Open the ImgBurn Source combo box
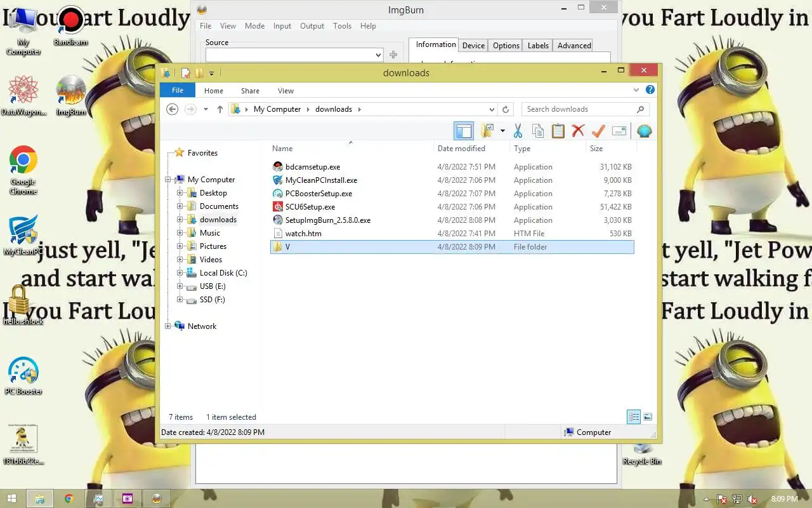 (294, 55)
